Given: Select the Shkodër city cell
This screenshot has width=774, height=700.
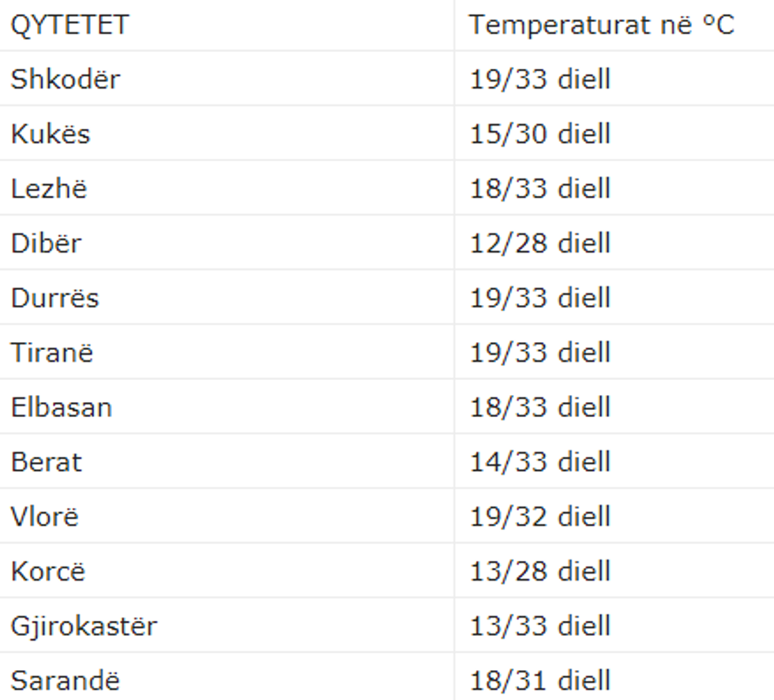Looking at the screenshot, I should [x=65, y=80].
